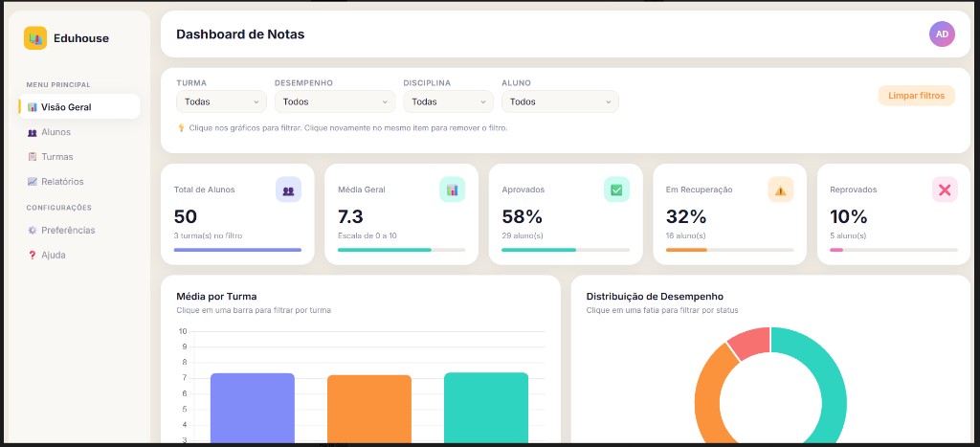Open the Alunos menu item

tap(79, 132)
